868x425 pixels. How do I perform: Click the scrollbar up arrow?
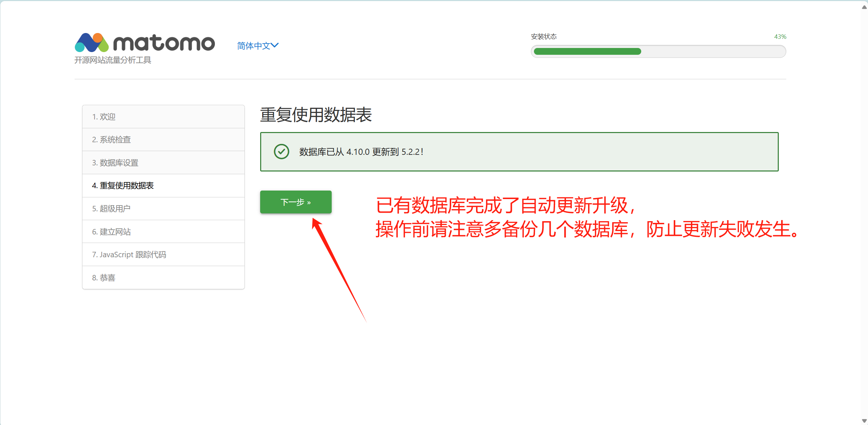pos(864,7)
